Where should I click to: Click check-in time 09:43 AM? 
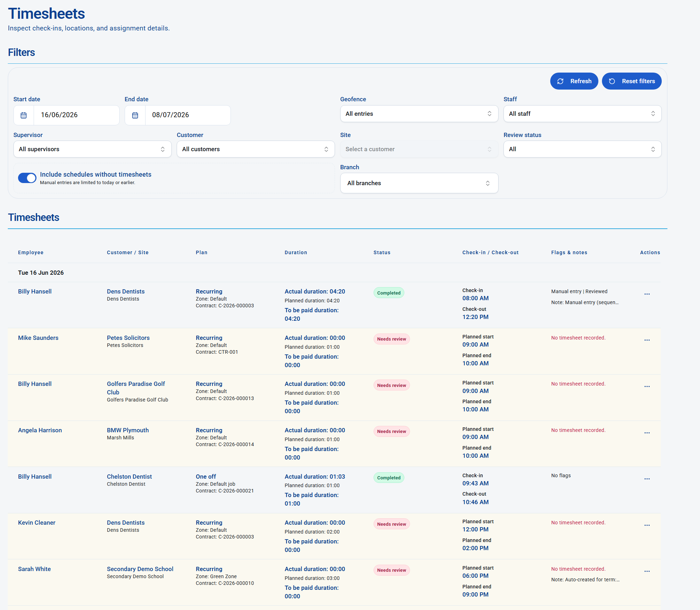(x=476, y=483)
